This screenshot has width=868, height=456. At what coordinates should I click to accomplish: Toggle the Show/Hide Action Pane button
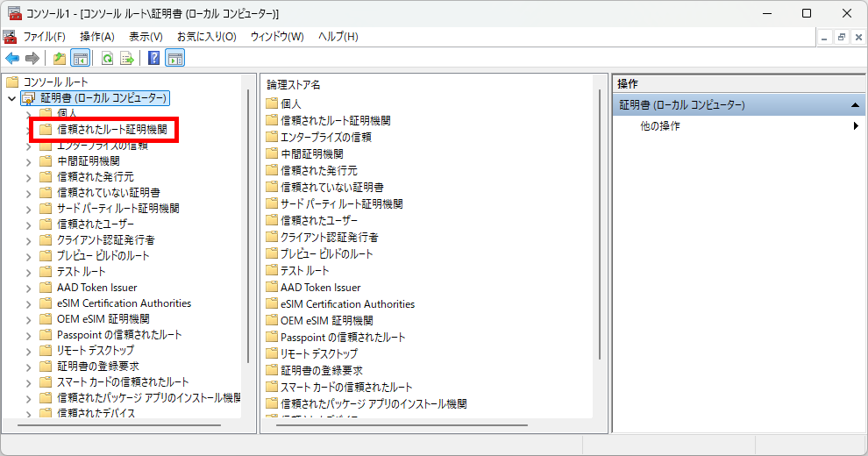pyautogui.click(x=175, y=59)
